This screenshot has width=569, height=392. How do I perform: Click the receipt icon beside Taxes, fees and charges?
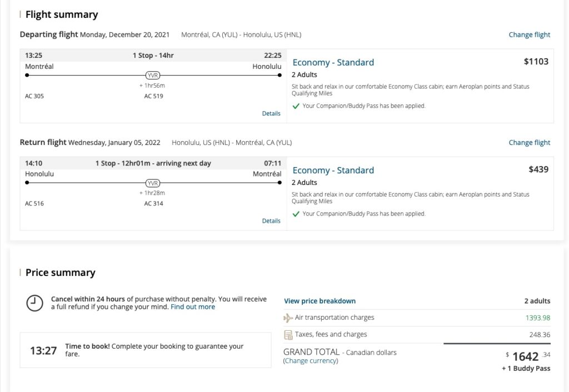pos(288,334)
